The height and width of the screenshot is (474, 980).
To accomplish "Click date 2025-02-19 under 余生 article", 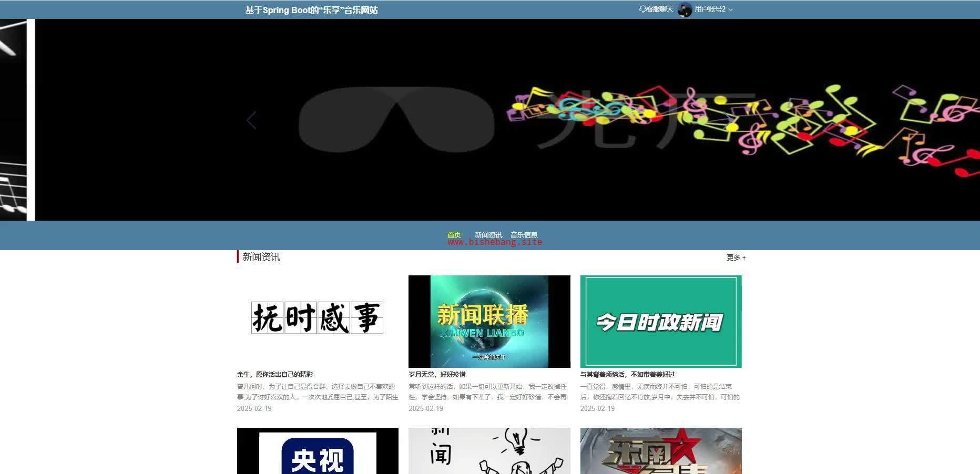I will point(254,409).
